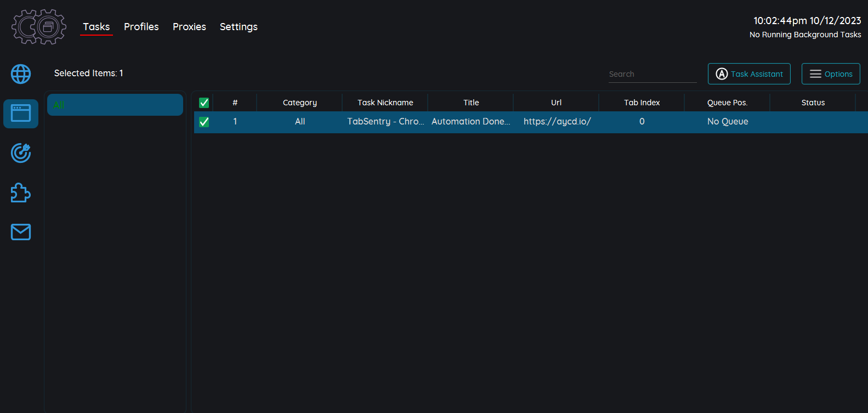This screenshot has width=868, height=413.
Task: Sort by the Url column header
Action: (557, 103)
